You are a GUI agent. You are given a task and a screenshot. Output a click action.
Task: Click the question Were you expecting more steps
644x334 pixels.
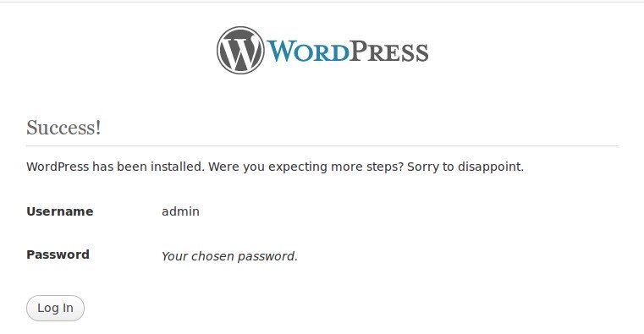point(306,167)
